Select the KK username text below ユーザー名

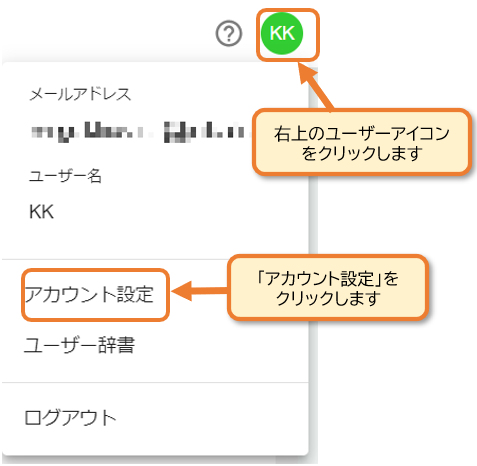tap(41, 212)
